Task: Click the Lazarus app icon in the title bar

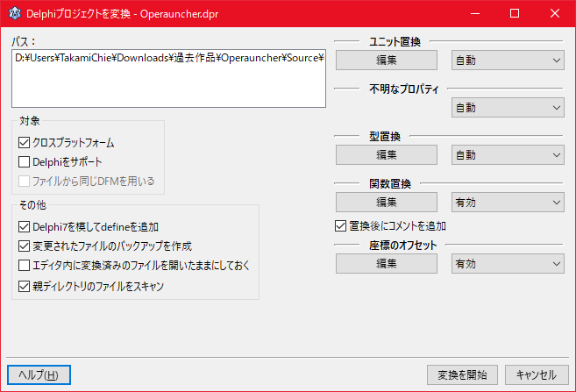Action: click(15, 14)
